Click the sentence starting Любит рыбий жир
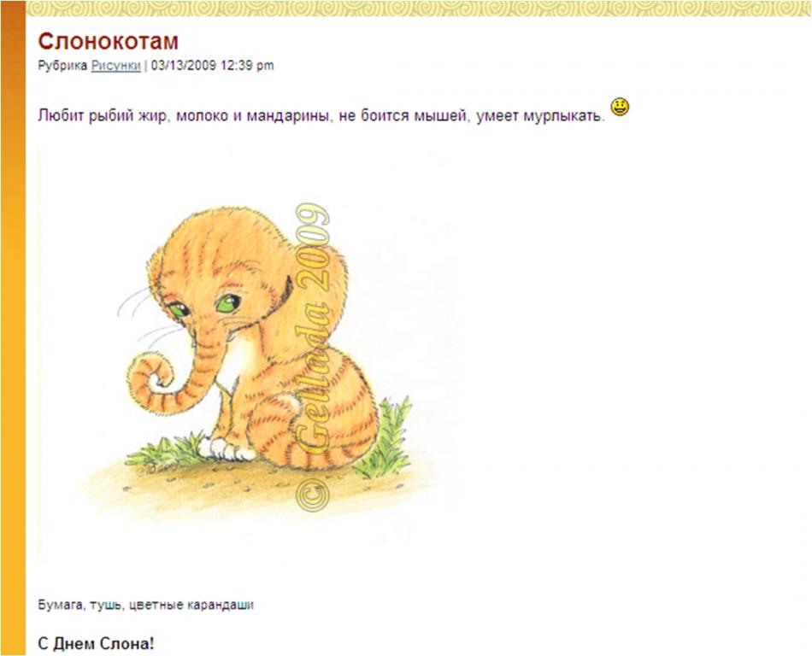Screen dimensions: 812x656 321,116
